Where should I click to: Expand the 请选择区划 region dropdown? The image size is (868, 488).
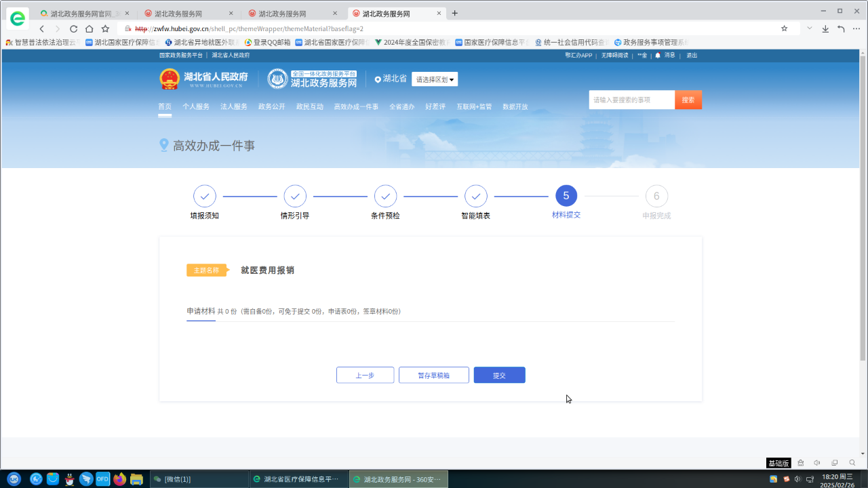click(435, 79)
